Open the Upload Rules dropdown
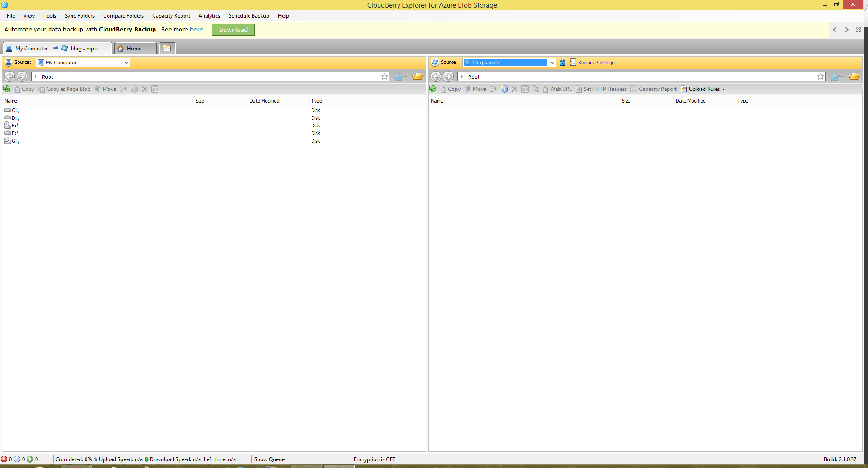Screen dimensions: 868x468 tap(703, 89)
